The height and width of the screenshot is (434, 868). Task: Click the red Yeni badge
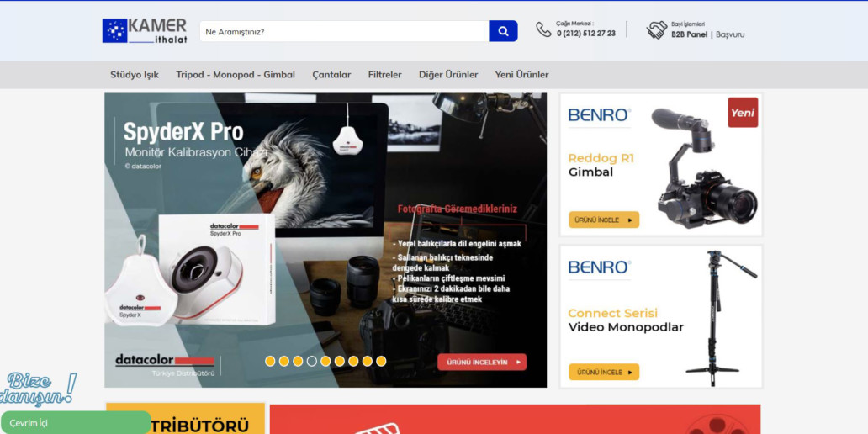tap(743, 113)
